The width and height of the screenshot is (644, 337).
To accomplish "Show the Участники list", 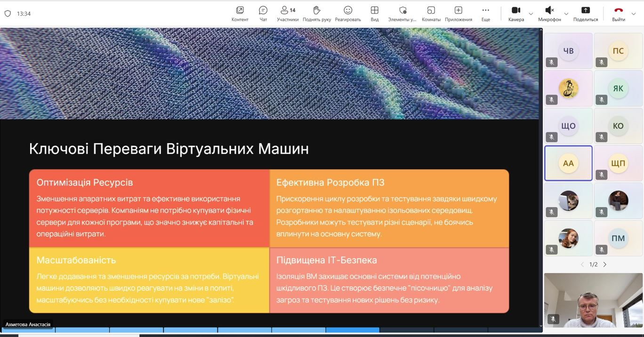I will point(287,13).
